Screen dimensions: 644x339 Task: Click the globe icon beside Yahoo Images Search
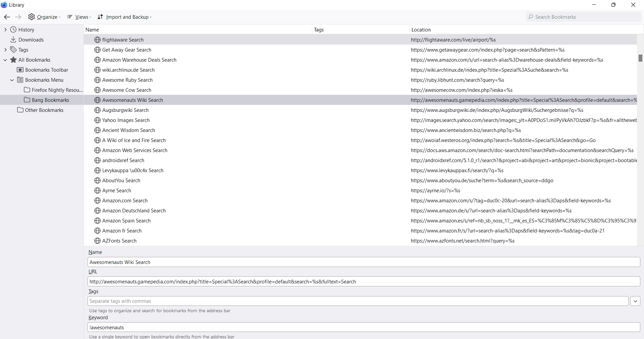click(x=97, y=120)
